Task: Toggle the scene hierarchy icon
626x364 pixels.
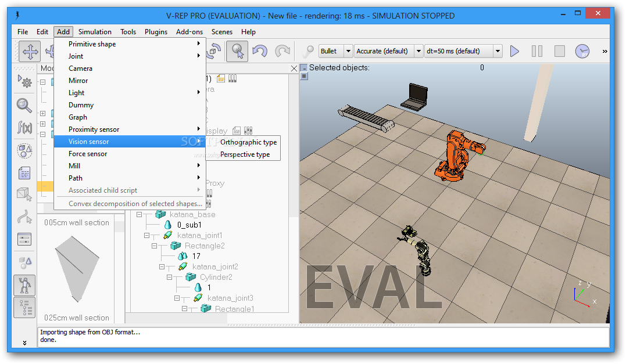Action: [x=24, y=307]
